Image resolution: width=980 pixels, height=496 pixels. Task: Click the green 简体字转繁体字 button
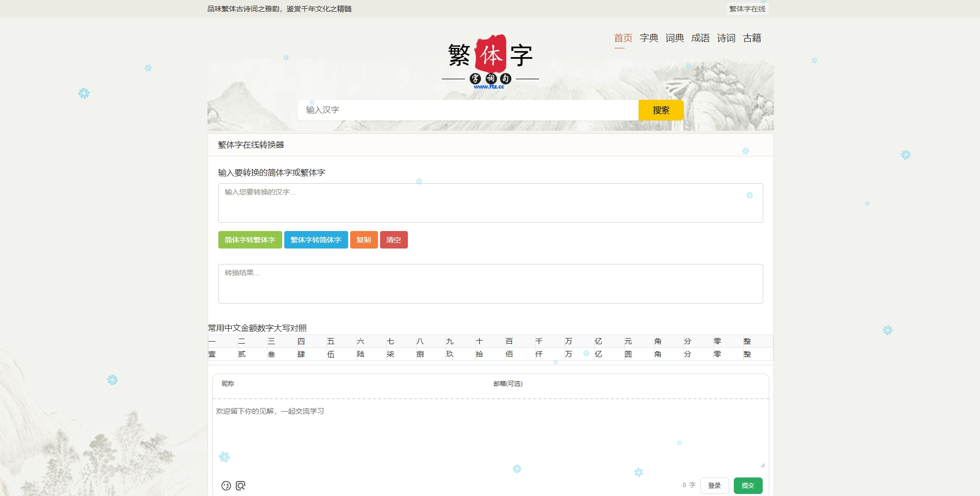(x=250, y=240)
